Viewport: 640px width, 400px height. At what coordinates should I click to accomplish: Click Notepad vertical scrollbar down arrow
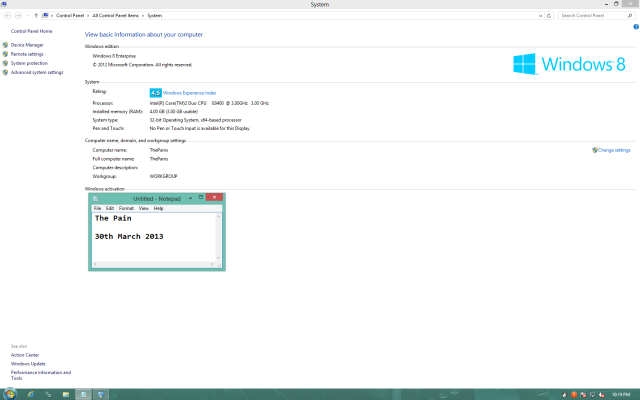tap(218, 258)
